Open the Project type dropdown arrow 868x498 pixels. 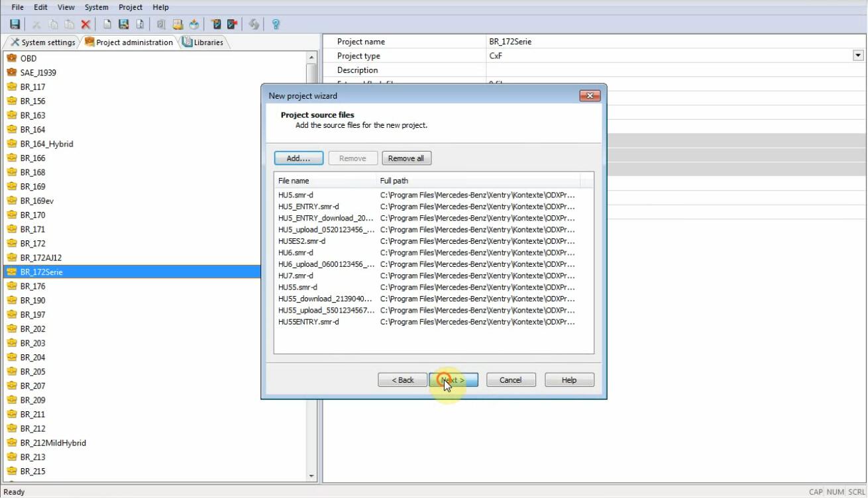coord(858,56)
